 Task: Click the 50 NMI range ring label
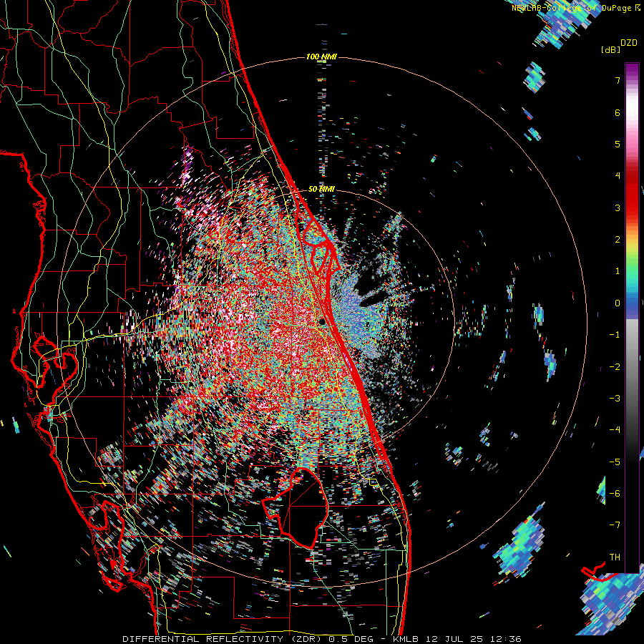[x=321, y=189]
